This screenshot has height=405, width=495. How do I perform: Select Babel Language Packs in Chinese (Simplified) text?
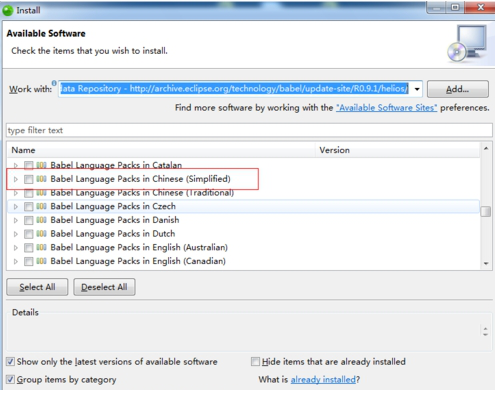point(140,179)
